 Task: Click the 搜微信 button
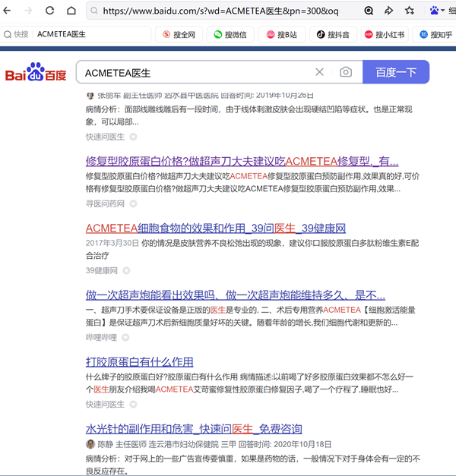pos(230,35)
